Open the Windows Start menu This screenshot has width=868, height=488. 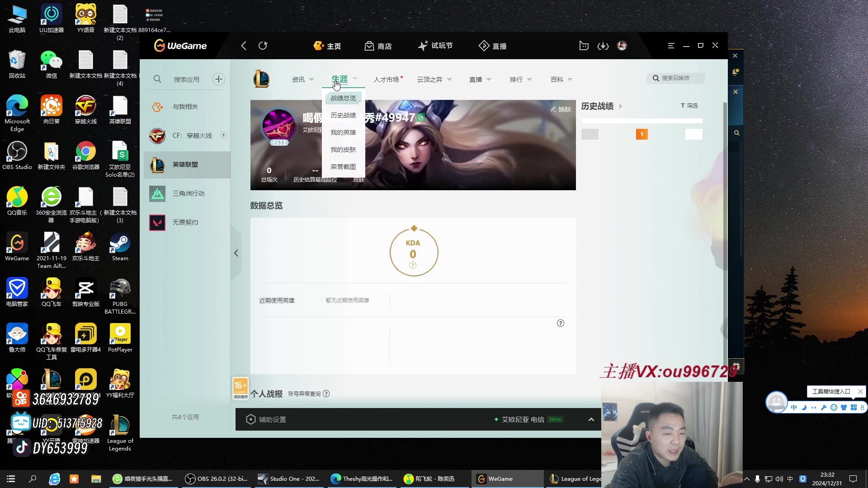11,479
